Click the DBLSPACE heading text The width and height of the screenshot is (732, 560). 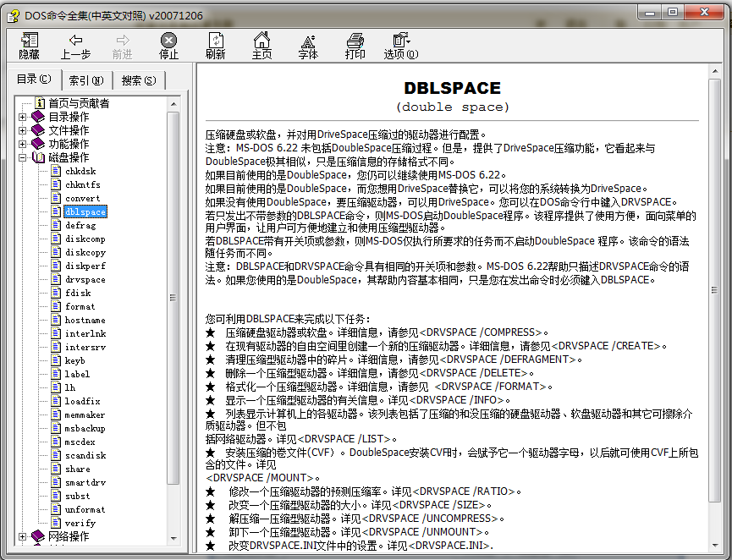click(x=452, y=88)
